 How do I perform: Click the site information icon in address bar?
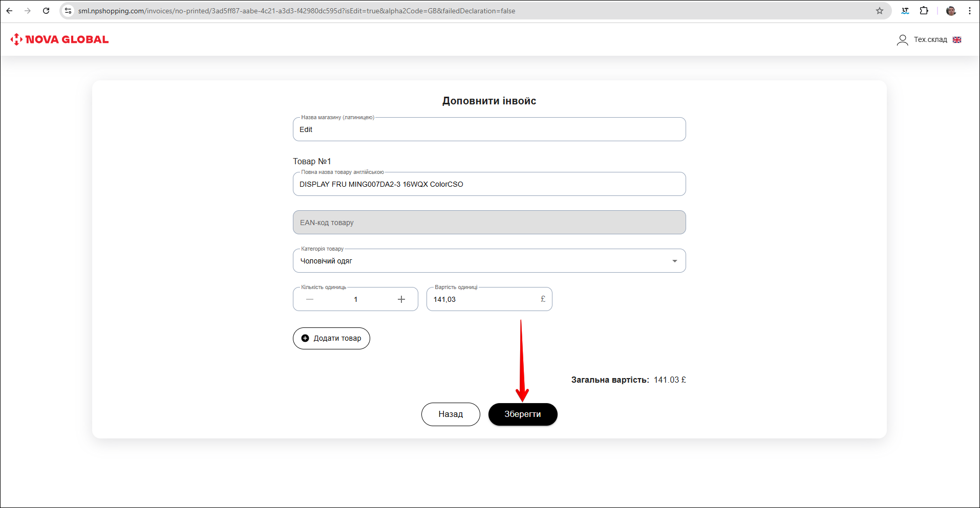point(68,11)
